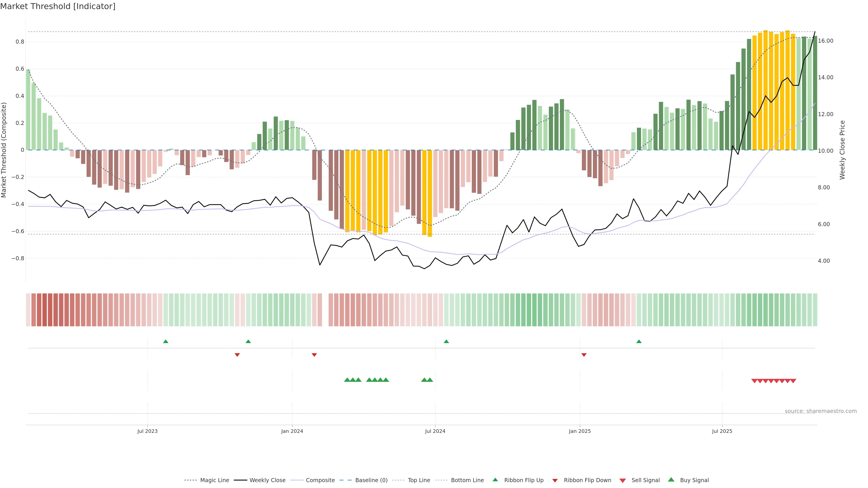This screenshot has height=488, width=868.
Task: Click the first green ribbon flip up marker
Action: (x=165, y=342)
